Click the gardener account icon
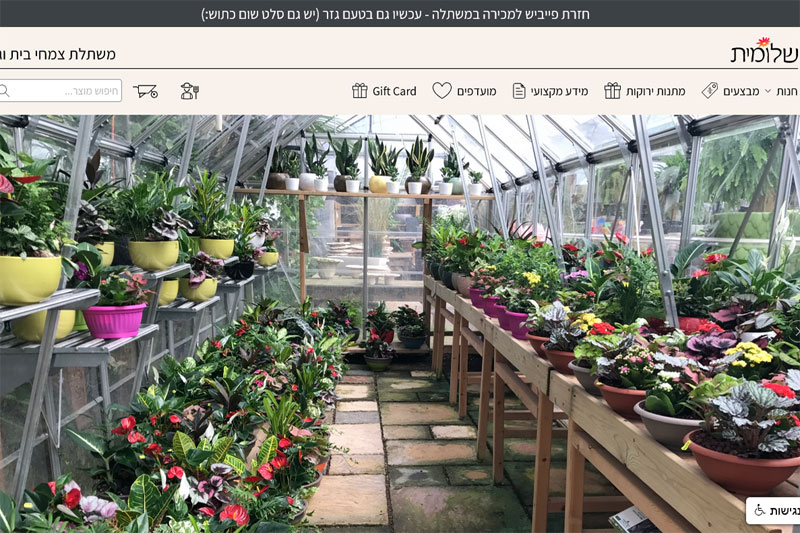Screen dimensions: 800x533 click(x=189, y=91)
